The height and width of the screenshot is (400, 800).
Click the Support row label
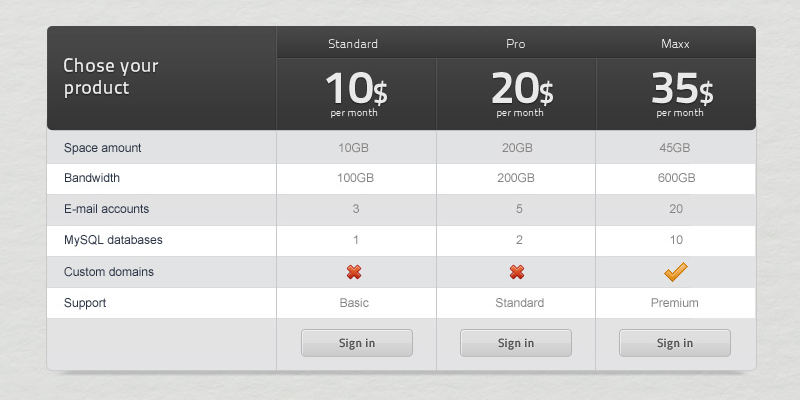pos(85,303)
